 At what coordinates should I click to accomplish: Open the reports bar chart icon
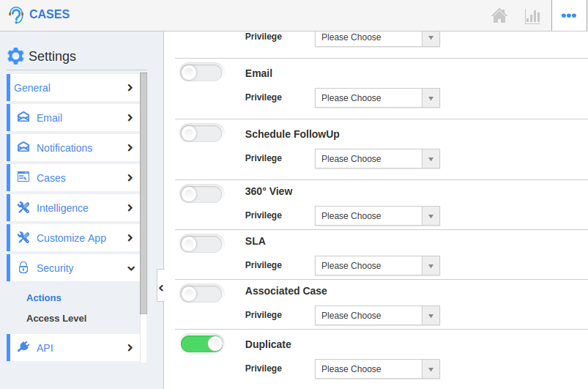point(532,17)
